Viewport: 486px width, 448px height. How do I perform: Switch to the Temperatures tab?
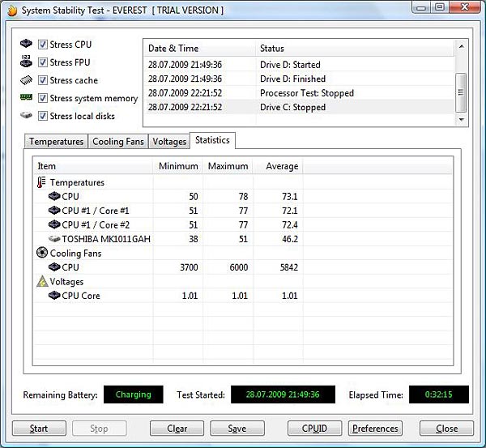click(x=56, y=142)
